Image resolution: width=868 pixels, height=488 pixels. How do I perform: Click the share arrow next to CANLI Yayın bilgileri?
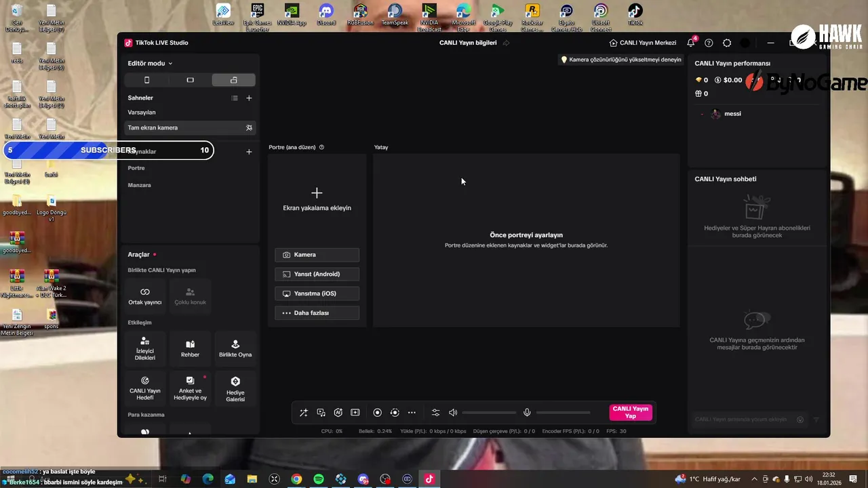(x=506, y=43)
